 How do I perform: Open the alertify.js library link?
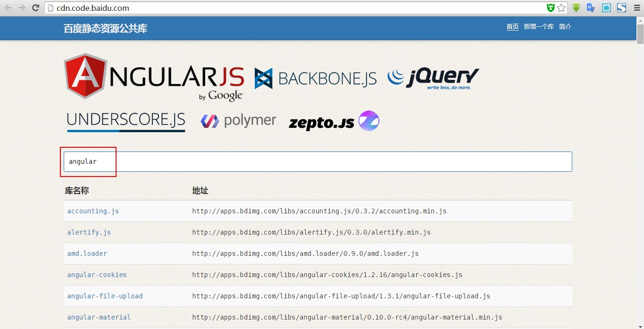pyautogui.click(x=89, y=232)
